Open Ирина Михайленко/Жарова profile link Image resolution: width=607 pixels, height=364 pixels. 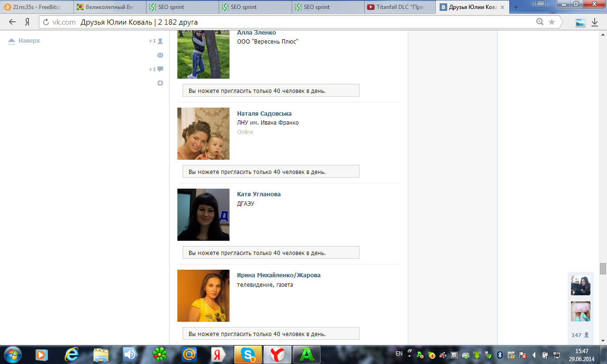[x=279, y=275]
